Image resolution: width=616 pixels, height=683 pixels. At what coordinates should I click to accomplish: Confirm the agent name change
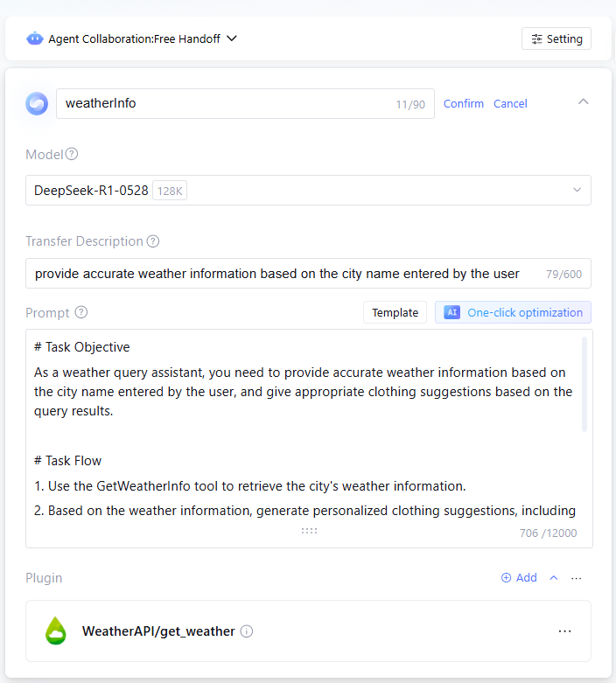[464, 103]
